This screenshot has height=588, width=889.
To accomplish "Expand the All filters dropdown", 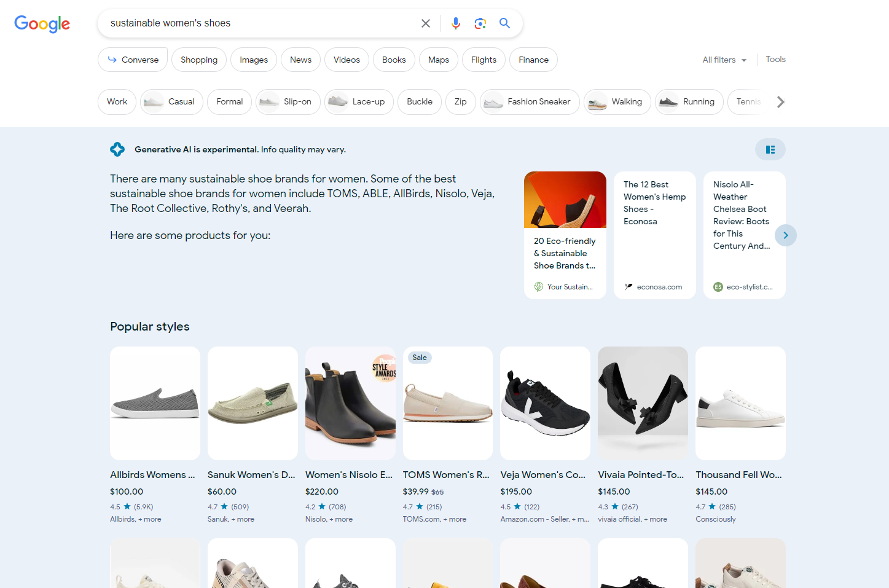I will [724, 60].
